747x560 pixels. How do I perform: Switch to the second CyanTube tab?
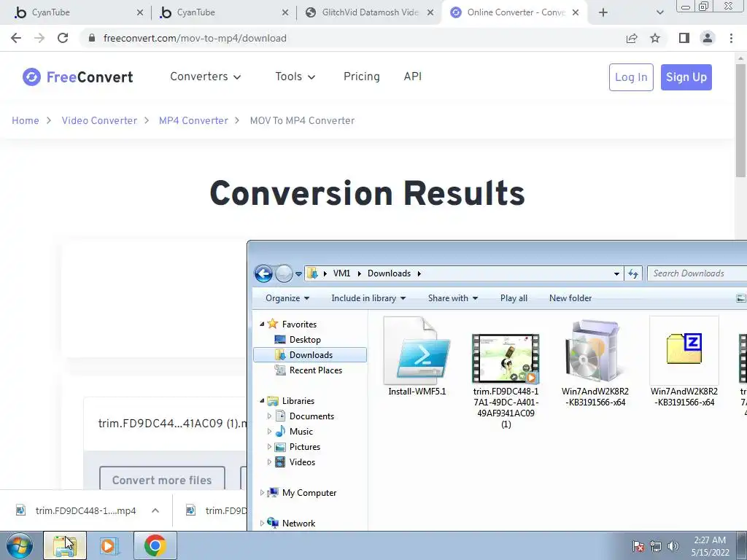pos(224,12)
